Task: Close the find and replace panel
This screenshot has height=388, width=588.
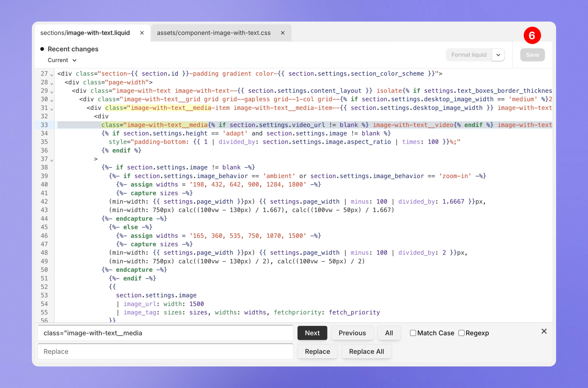Action: tap(544, 331)
